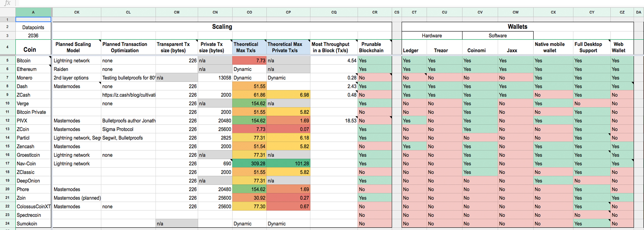Click the fx formula icon
The width and height of the screenshot is (644, 230).
coord(8,3)
